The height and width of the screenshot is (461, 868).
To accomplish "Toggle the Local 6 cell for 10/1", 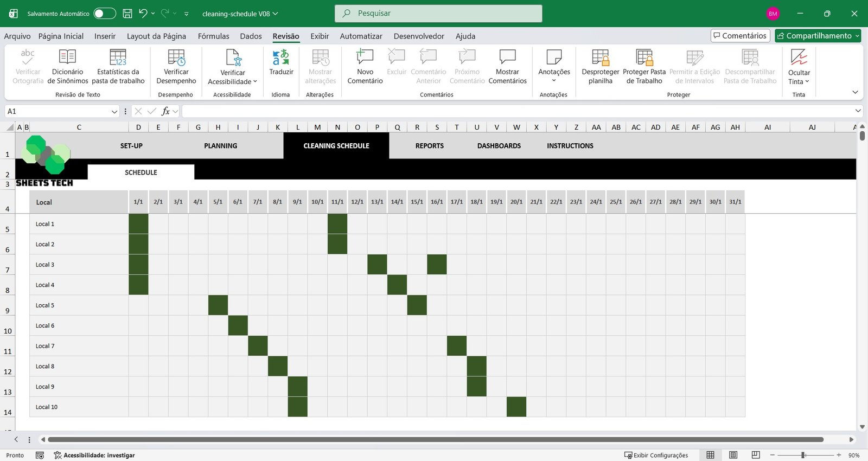I will (x=317, y=326).
